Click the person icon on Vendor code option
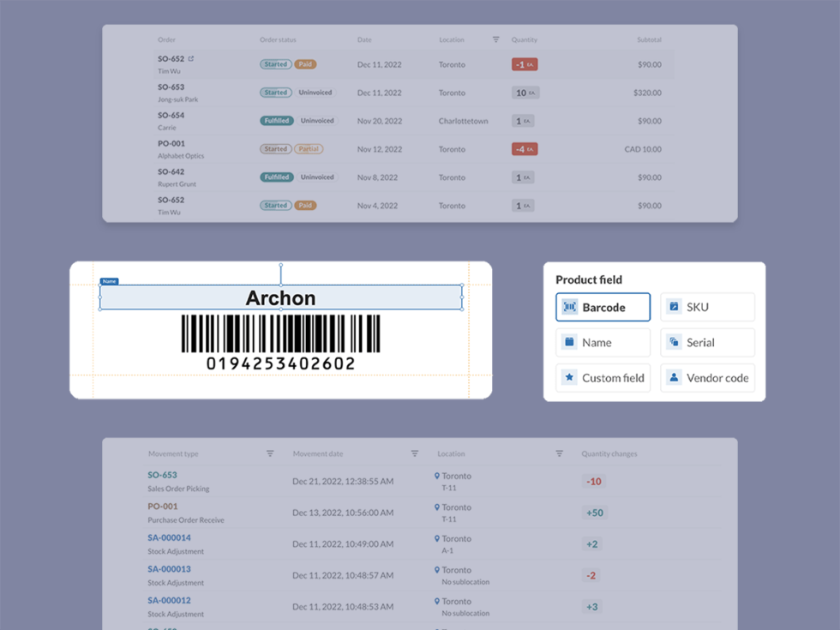This screenshot has width=840, height=630. [674, 377]
